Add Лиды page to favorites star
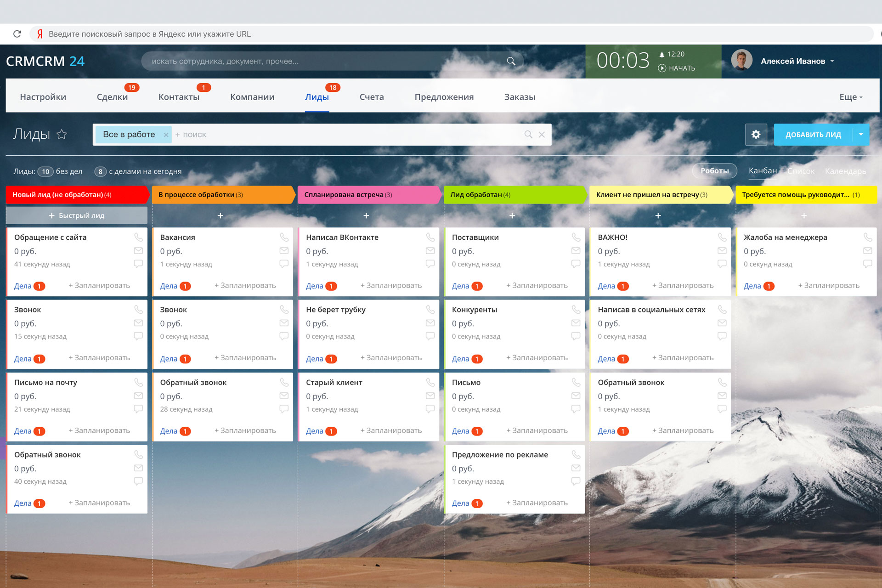882x588 pixels. (x=62, y=134)
